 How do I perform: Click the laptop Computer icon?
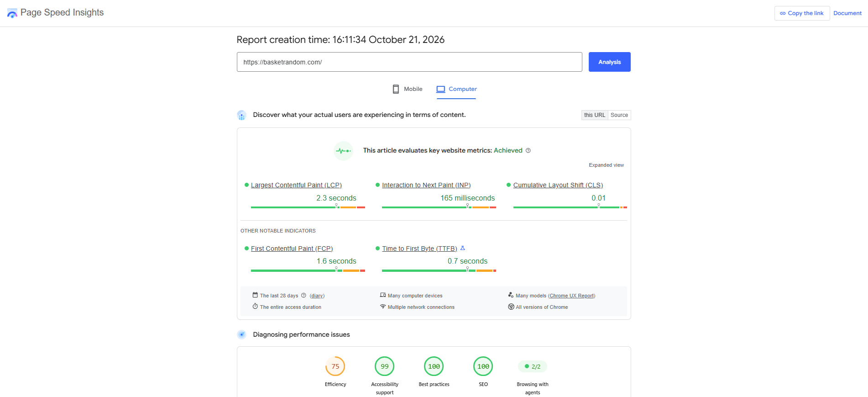tap(441, 89)
